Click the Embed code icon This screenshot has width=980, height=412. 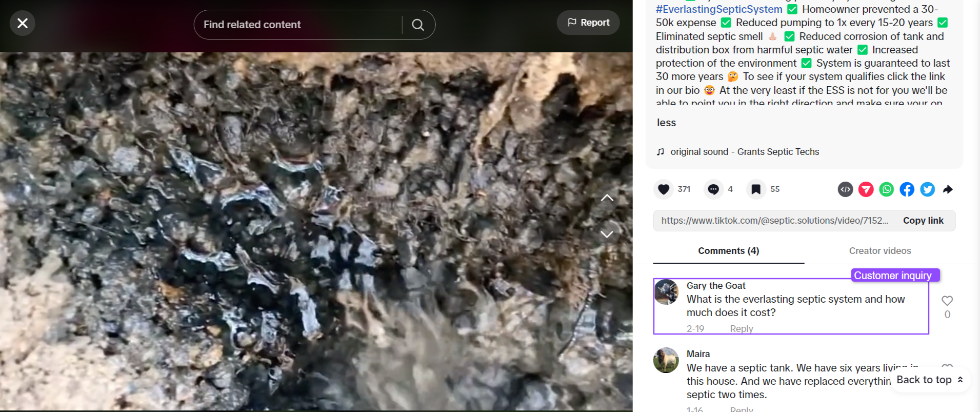tap(846, 189)
